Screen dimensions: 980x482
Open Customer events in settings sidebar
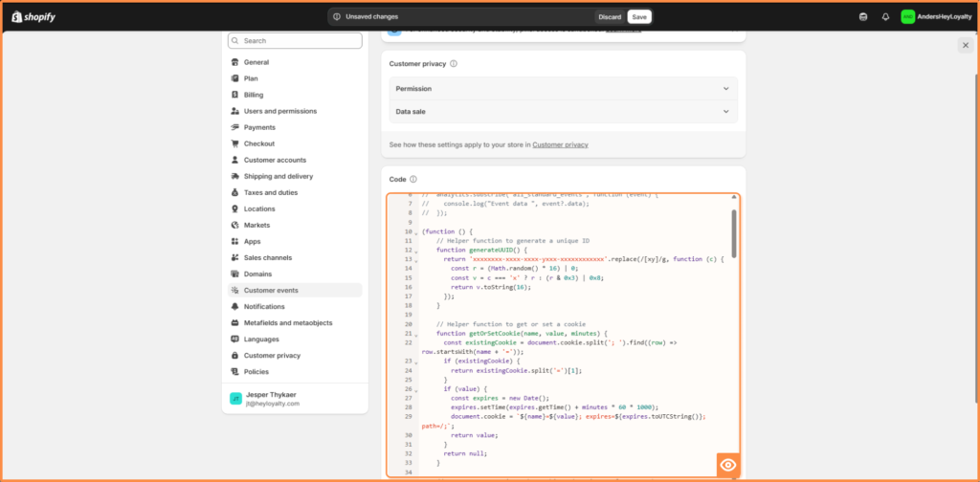(x=271, y=290)
